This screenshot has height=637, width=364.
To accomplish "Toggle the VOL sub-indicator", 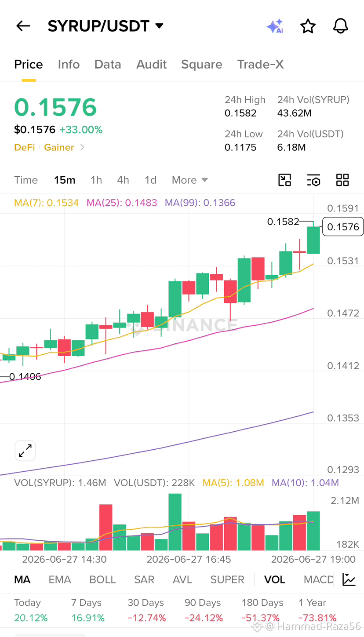I will [x=275, y=579].
